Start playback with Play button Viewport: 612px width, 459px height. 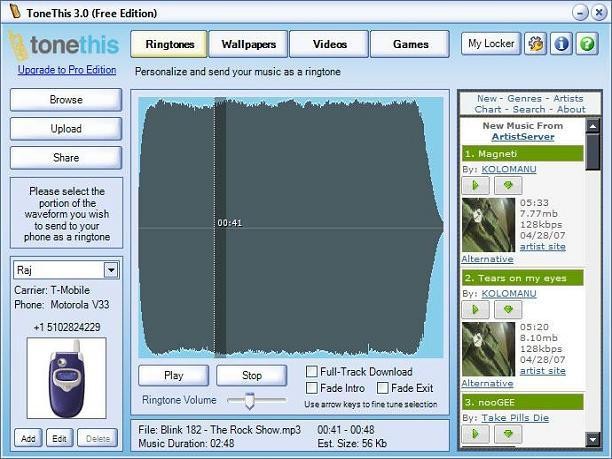click(173, 375)
